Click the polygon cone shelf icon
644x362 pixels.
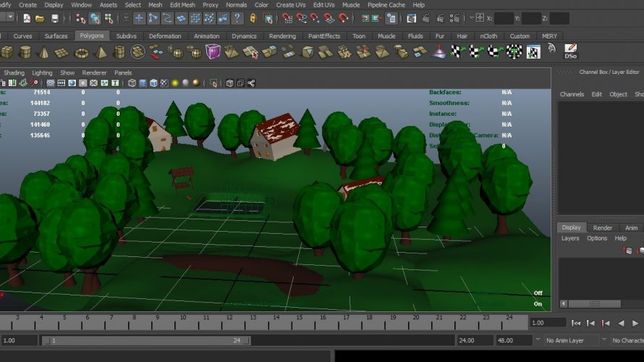(x=44, y=52)
